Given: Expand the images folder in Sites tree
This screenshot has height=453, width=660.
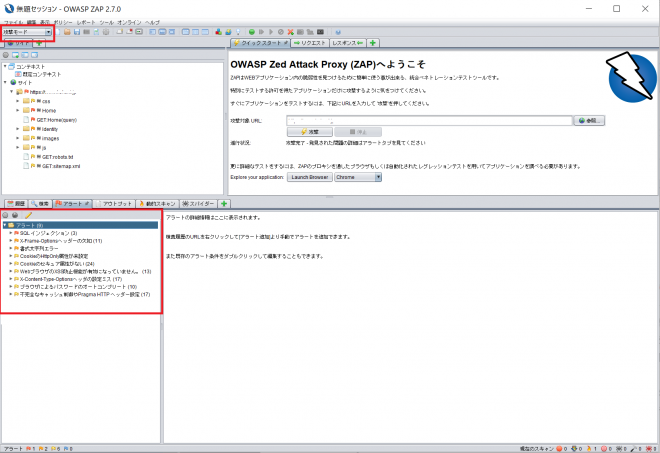Looking at the screenshot, I should 18,138.
